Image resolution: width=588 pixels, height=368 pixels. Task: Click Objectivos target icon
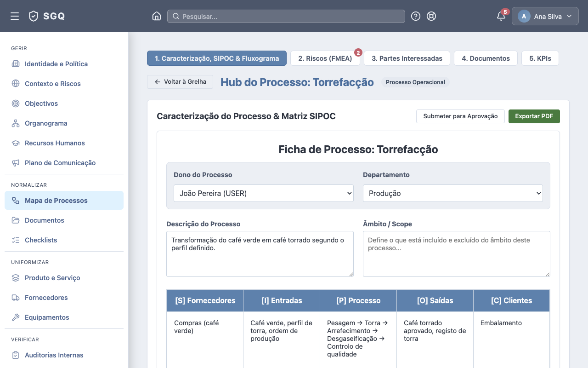click(16, 103)
